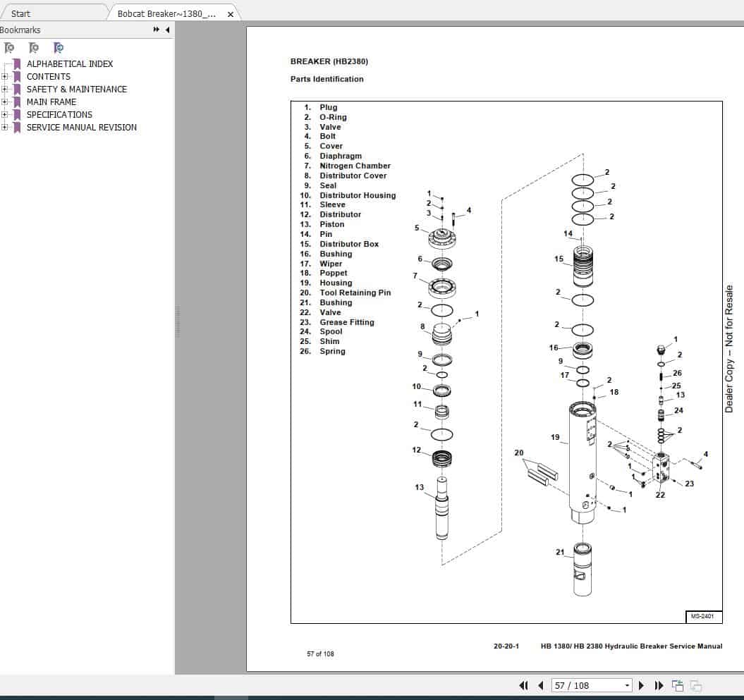Expand the MAIN FRAME bookmark node
The height and width of the screenshot is (700, 744).
pos(6,102)
